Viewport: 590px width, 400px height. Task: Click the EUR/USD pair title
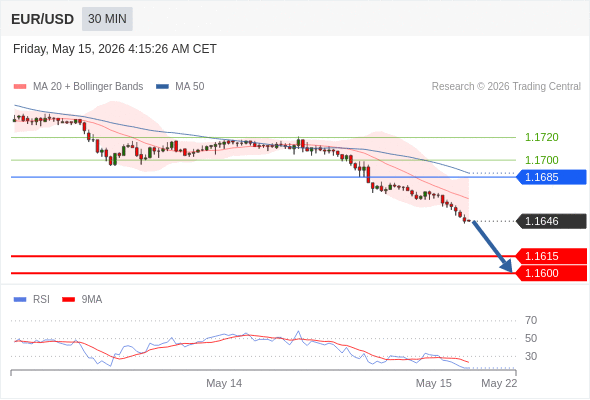[x=43, y=19]
